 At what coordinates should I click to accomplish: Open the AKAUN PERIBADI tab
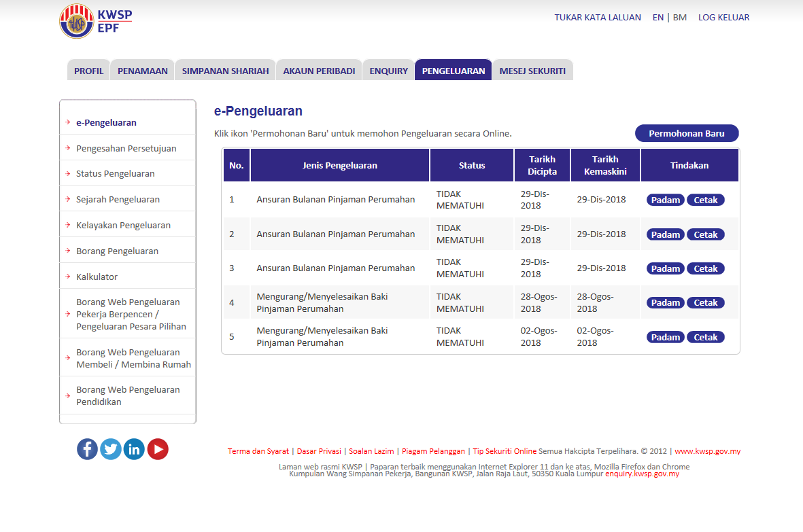(319, 71)
